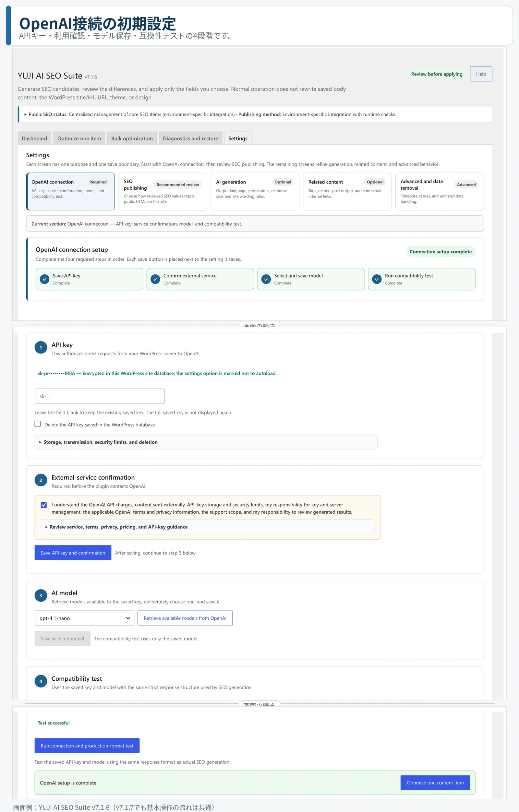Open the Diagnostics and restore tab
Image resolution: width=519 pixels, height=812 pixels.
tap(191, 139)
